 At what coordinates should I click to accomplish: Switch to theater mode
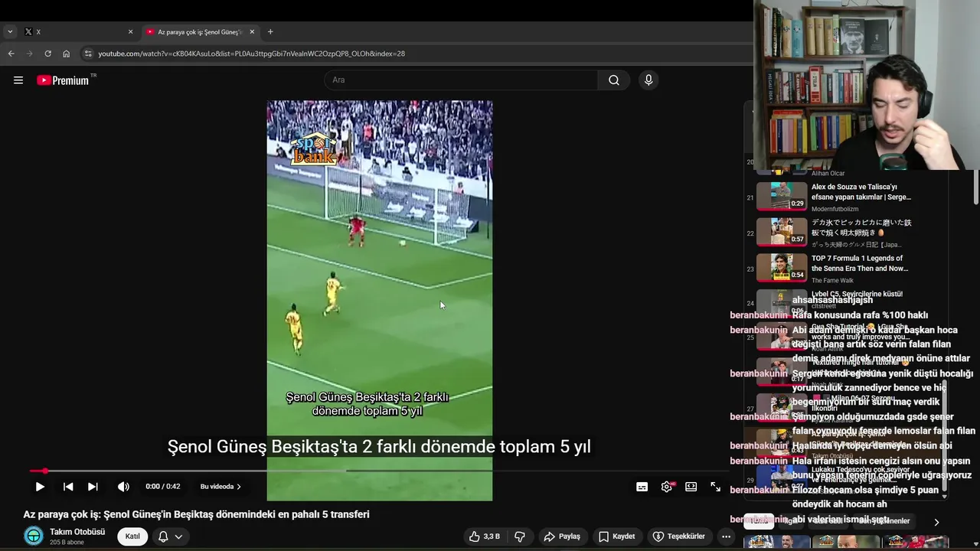point(691,487)
